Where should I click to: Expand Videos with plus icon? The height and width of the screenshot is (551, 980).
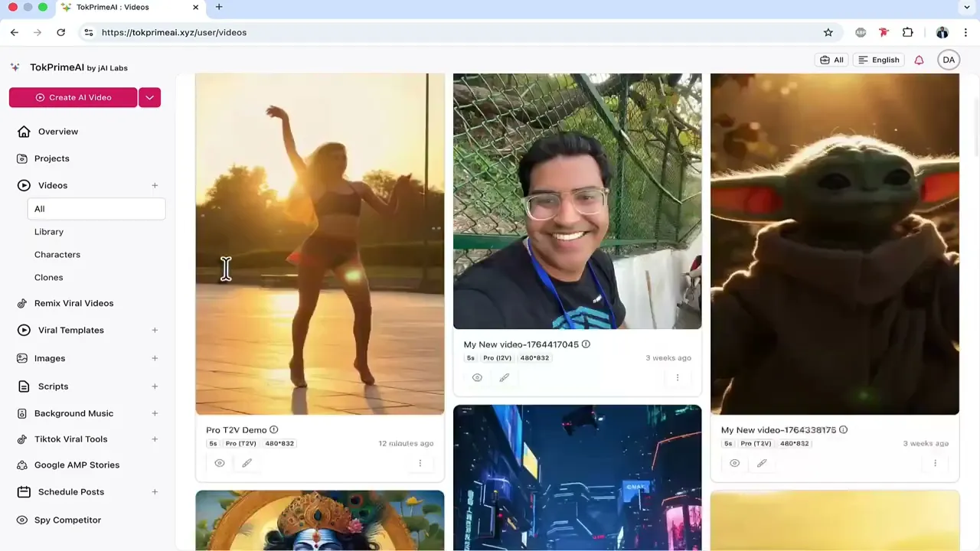point(155,185)
